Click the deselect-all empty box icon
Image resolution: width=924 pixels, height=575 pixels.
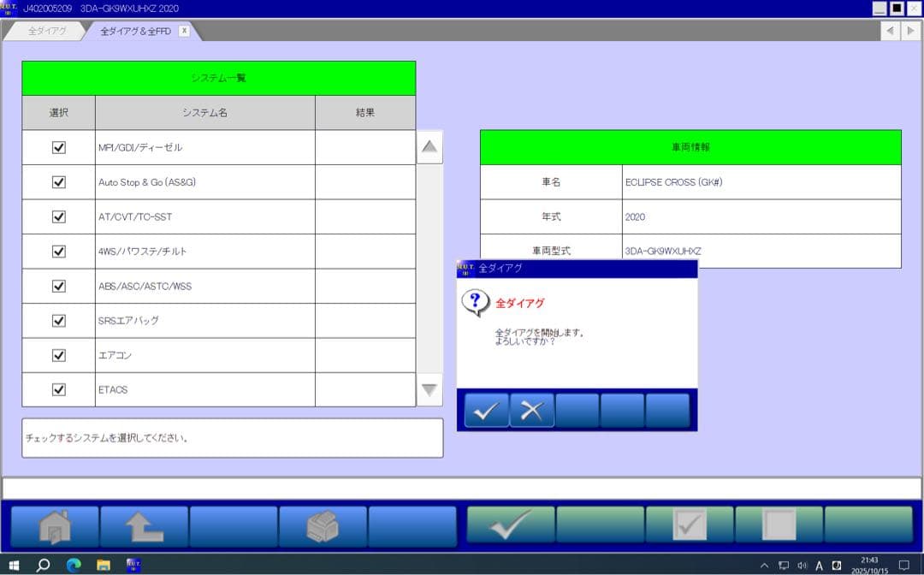point(779,525)
